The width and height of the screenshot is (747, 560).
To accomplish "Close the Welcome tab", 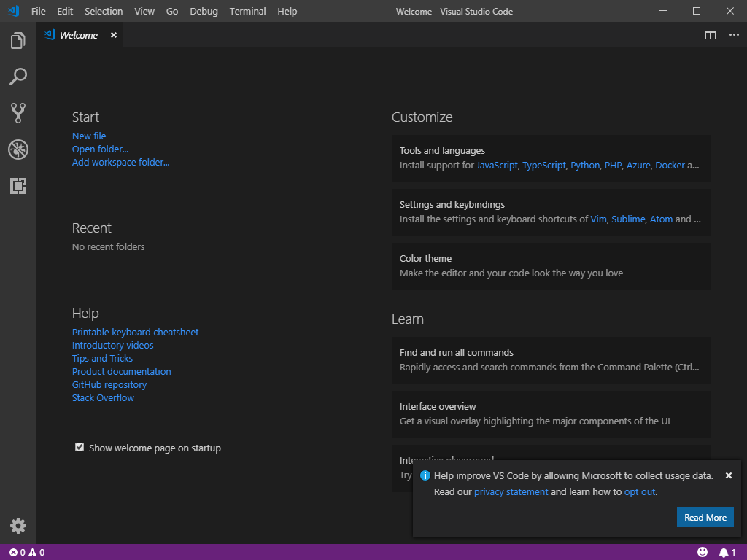I will (x=113, y=35).
